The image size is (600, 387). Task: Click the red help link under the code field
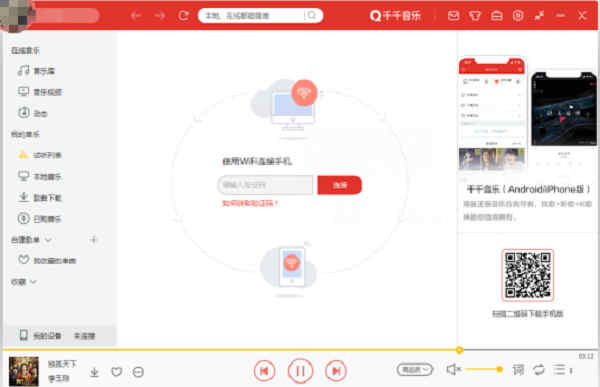pos(250,203)
